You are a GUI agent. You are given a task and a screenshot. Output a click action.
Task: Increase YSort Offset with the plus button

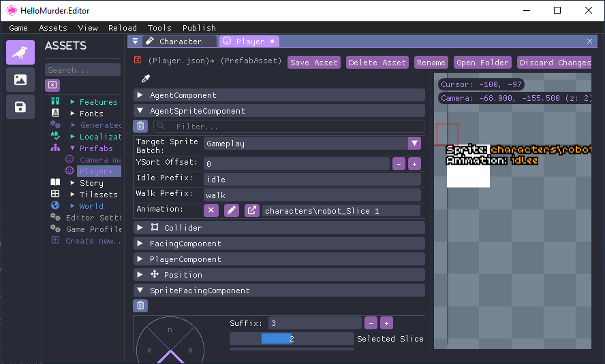coord(414,164)
